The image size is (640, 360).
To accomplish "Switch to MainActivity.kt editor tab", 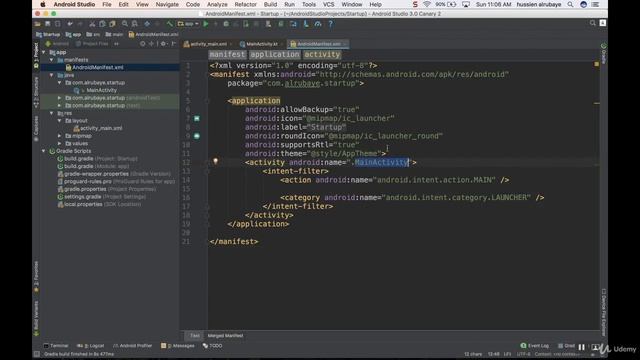I will [x=262, y=44].
